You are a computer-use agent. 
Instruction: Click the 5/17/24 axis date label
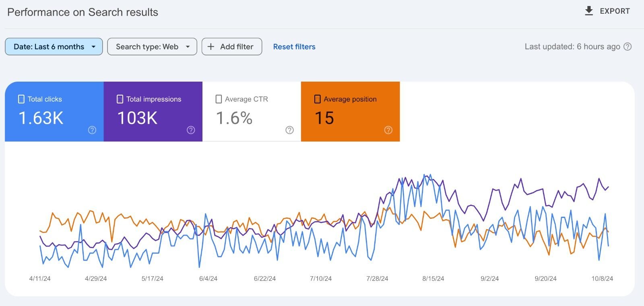click(152, 278)
